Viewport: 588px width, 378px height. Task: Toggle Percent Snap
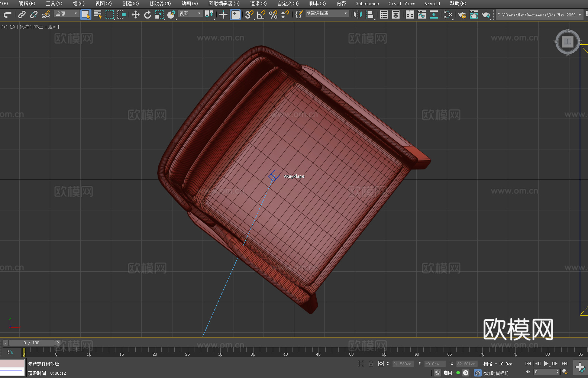[273, 14]
